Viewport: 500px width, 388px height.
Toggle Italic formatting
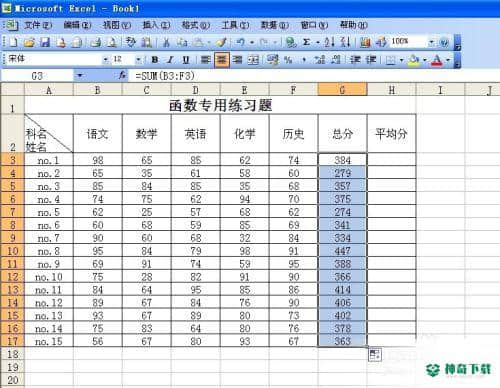pos(170,60)
